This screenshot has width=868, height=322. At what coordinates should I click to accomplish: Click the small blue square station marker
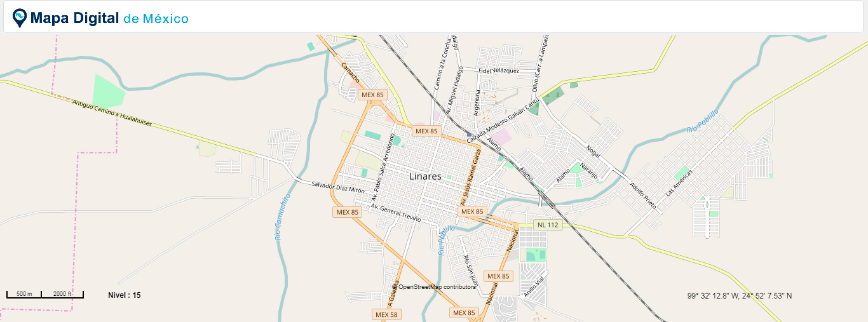coord(469,134)
